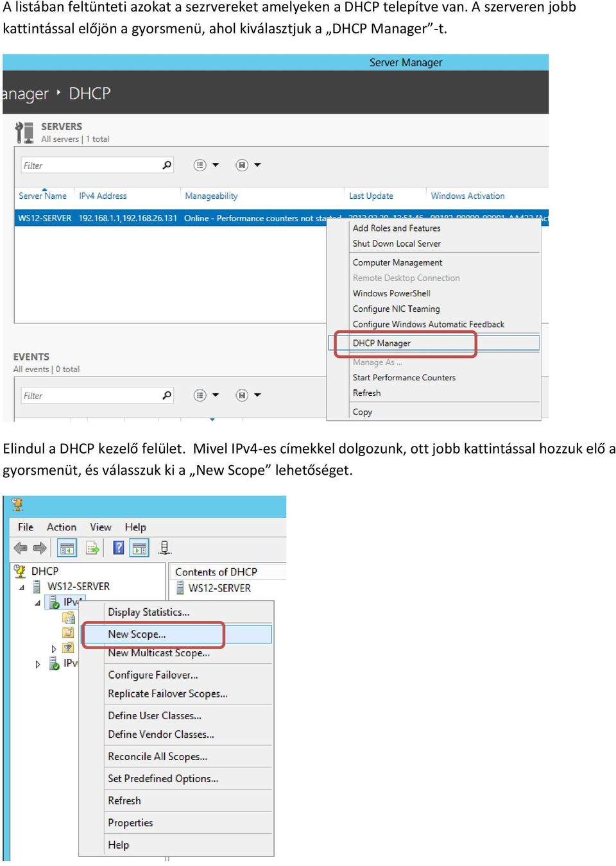
Task: Click Refresh in the Server Manager context menu
Action: [x=366, y=393]
